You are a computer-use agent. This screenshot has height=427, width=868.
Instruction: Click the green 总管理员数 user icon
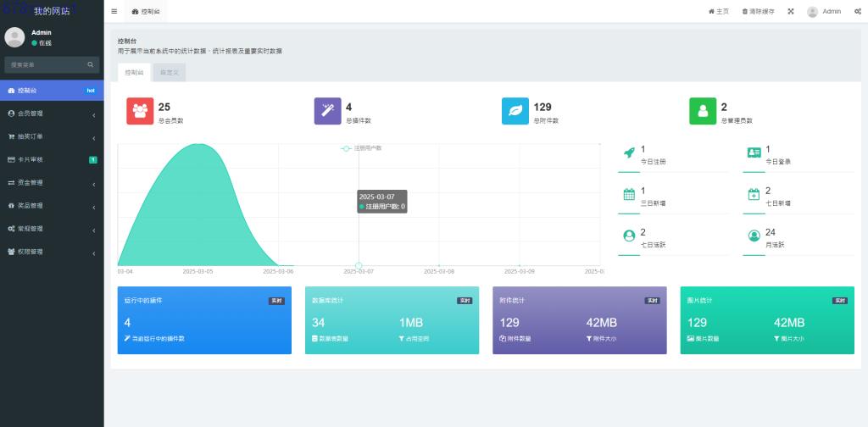coord(703,112)
